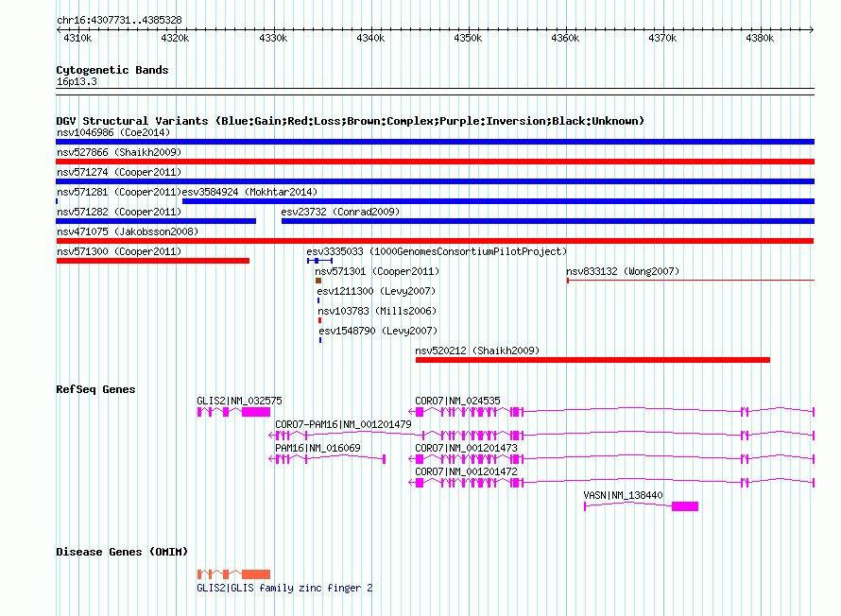
Task: Select nsv571300 (Cooper2011) red bar
Action: pos(153,261)
